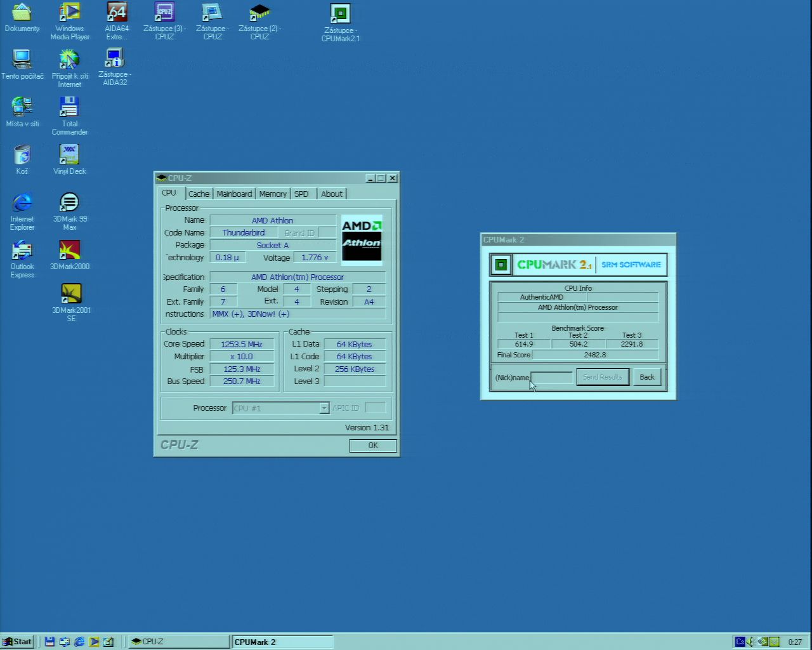Click the Instructions MMX, 3DNow! field
812x650 pixels.
[298, 314]
